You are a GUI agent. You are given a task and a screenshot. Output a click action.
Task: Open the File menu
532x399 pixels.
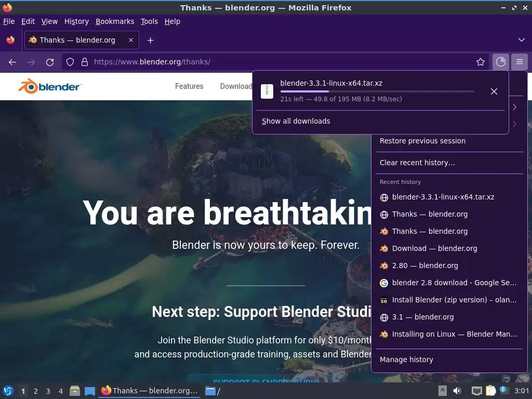coord(9,21)
